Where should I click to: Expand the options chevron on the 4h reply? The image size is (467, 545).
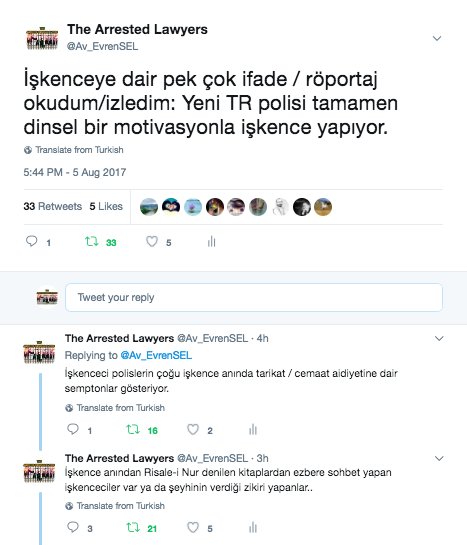(x=439, y=339)
